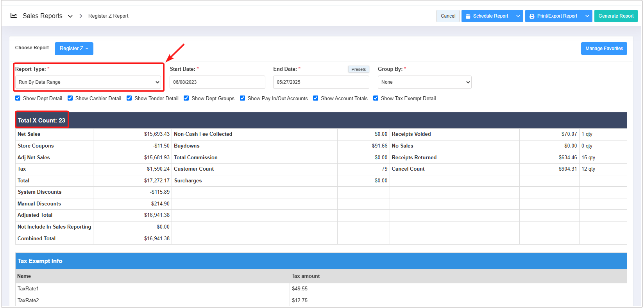Open Manage Favorites
Image resolution: width=644 pixels, height=308 pixels.
tap(604, 49)
